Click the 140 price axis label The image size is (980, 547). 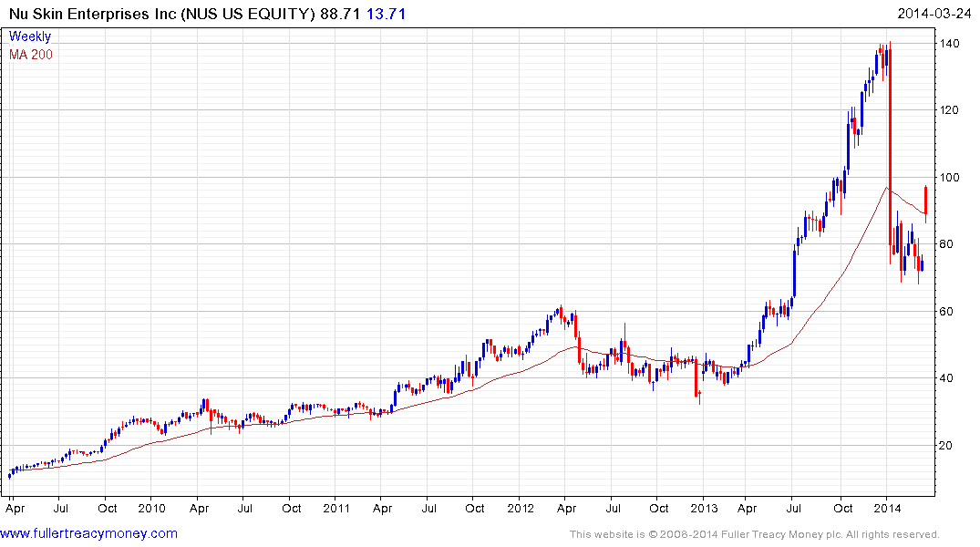coord(949,43)
